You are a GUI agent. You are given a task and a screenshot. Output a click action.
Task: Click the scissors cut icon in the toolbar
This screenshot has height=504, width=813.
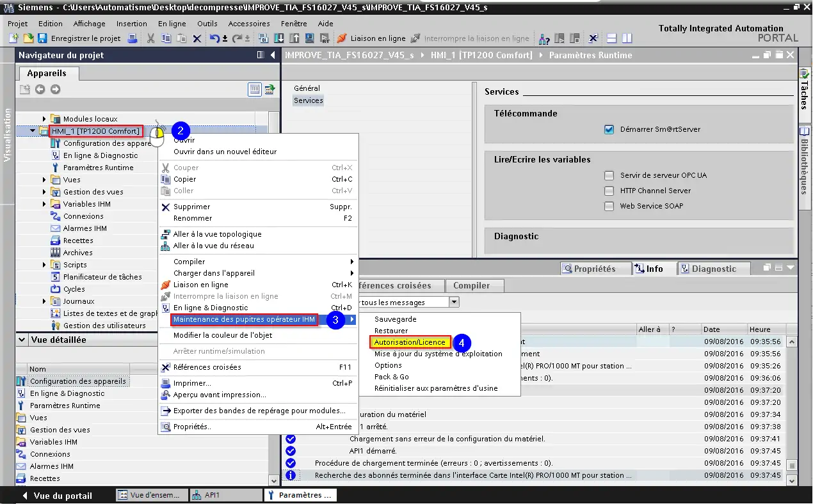click(x=151, y=38)
